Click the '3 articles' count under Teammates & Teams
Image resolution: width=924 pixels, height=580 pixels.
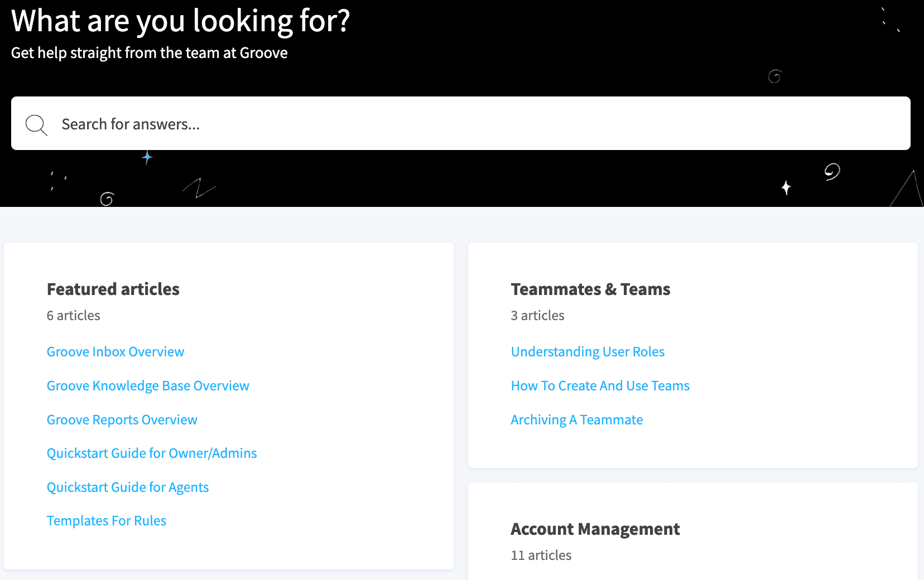537,315
